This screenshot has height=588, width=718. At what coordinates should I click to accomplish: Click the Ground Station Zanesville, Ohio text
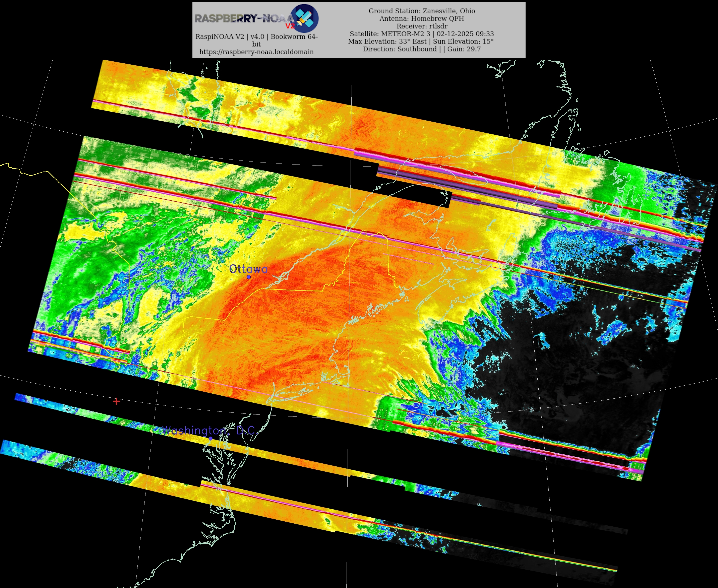click(422, 11)
